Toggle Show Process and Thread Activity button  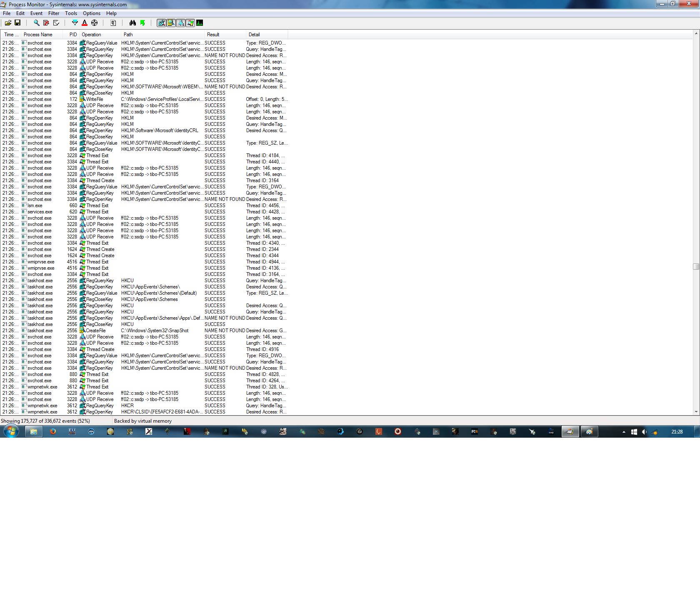coord(190,23)
